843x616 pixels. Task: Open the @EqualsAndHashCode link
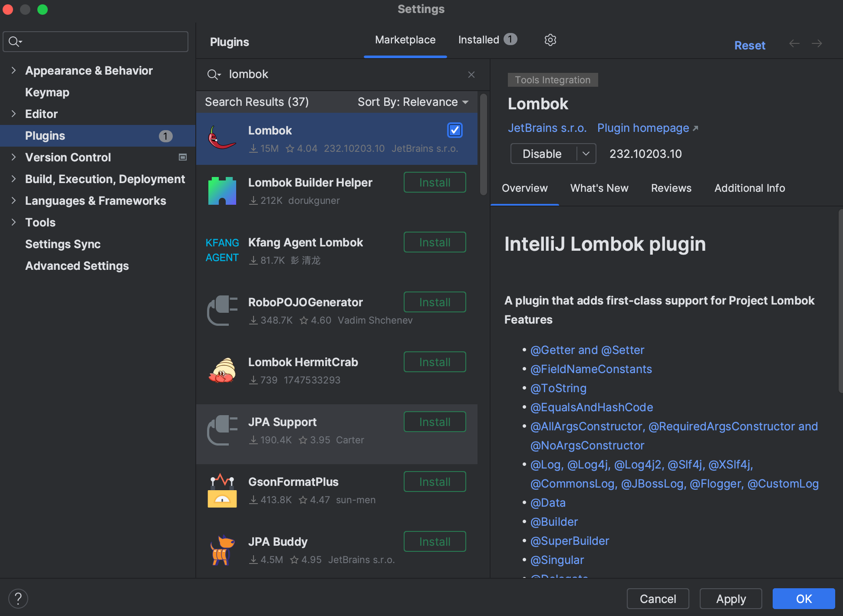(x=592, y=407)
